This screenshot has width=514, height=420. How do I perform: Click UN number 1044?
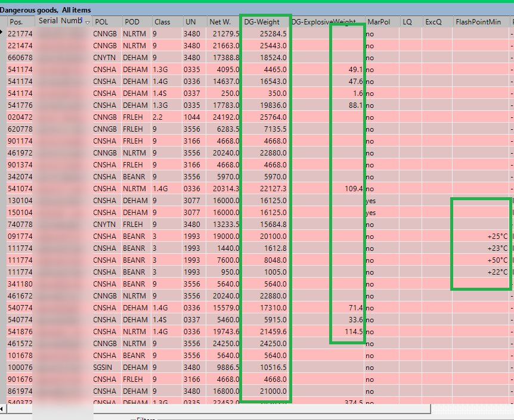point(192,117)
